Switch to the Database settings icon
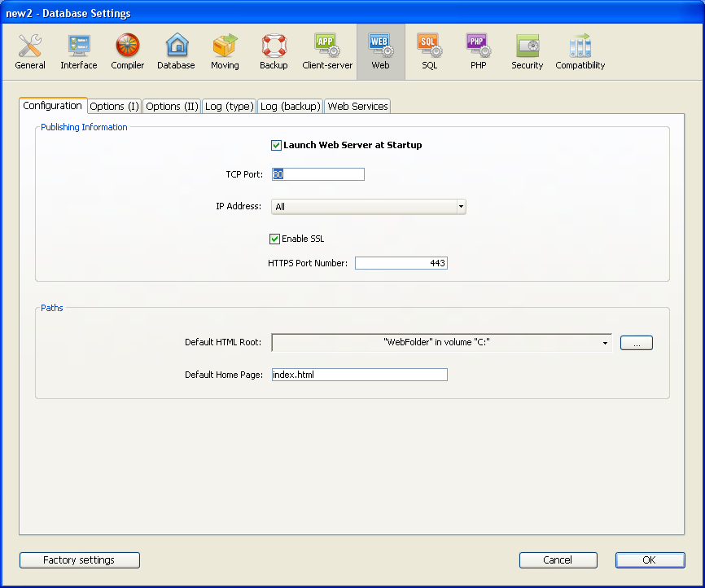 [177, 52]
